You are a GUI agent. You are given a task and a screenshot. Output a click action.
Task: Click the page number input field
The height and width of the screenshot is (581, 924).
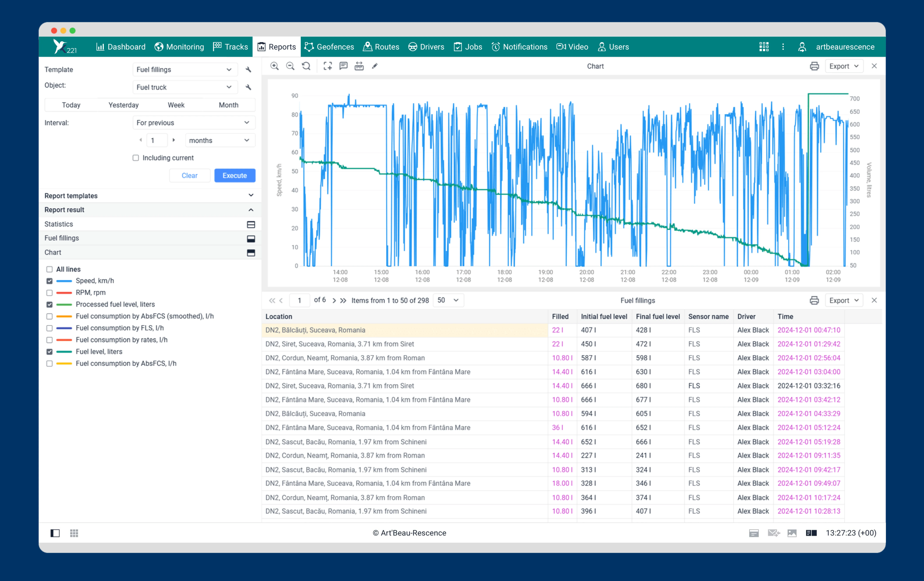click(299, 300)
